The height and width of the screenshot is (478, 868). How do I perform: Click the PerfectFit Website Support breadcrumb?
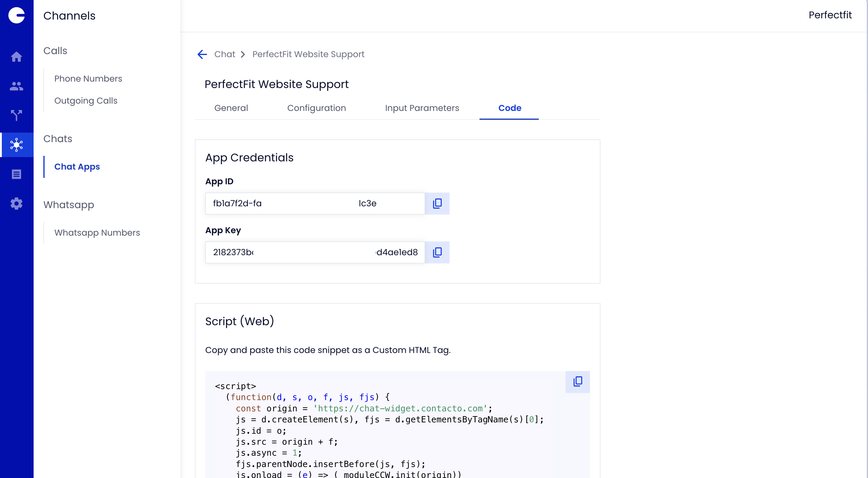pyautogui.click(x=308, y=54)
